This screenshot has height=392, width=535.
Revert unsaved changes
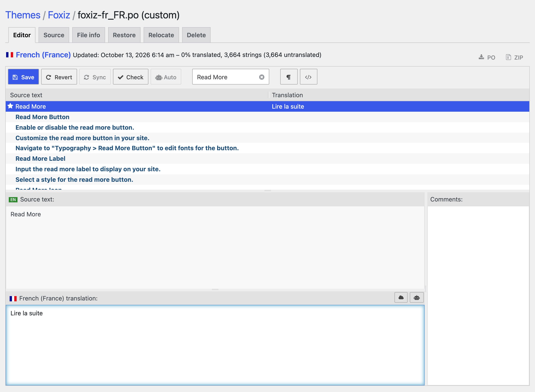59,77
